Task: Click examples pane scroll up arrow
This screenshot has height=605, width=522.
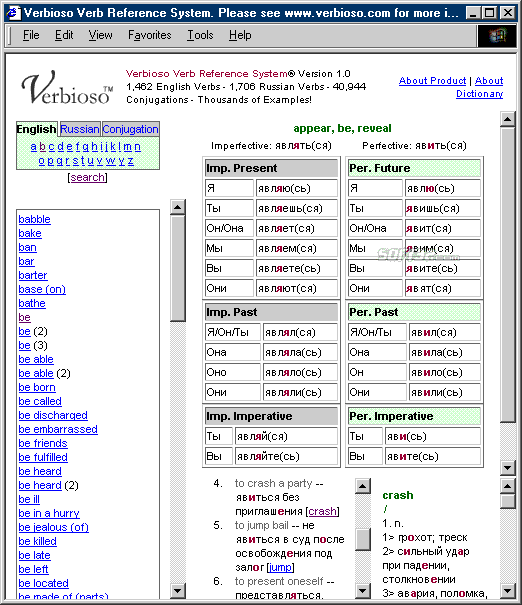Action: pos(363,486)
